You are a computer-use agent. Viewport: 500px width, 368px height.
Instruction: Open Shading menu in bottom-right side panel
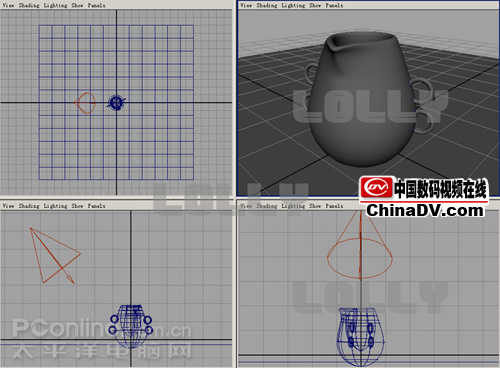tap(267, 206)
